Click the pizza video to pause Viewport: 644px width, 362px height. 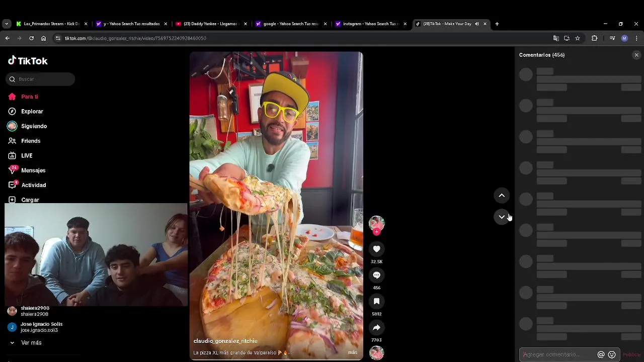click(276, 206)
